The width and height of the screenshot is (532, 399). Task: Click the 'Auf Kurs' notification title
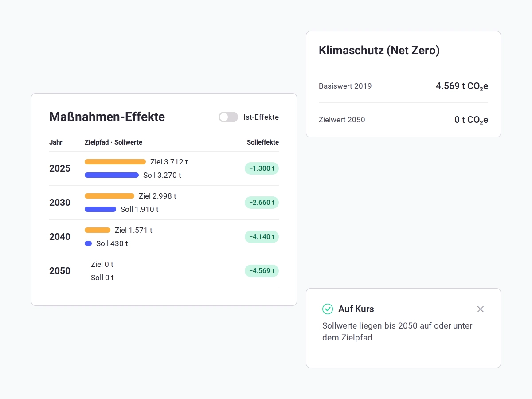(x=356, y=309)
